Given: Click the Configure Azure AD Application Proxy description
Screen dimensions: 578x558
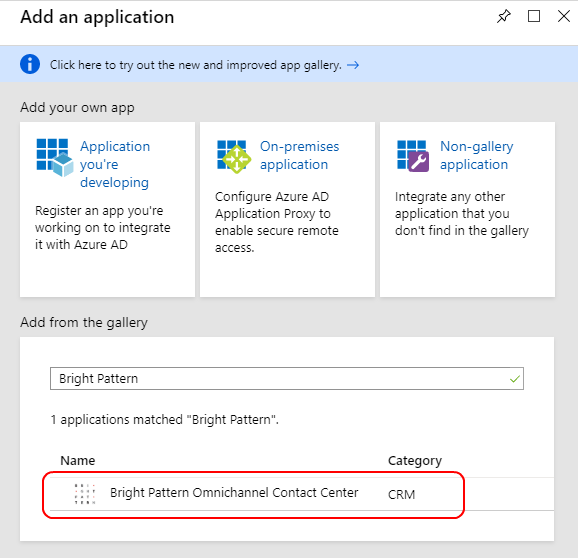Looking at the screenshot, I should point(277,222).
